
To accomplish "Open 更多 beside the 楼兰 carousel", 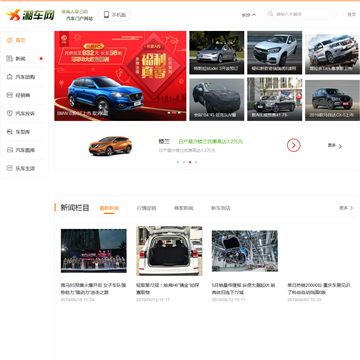I will [335, 146].
